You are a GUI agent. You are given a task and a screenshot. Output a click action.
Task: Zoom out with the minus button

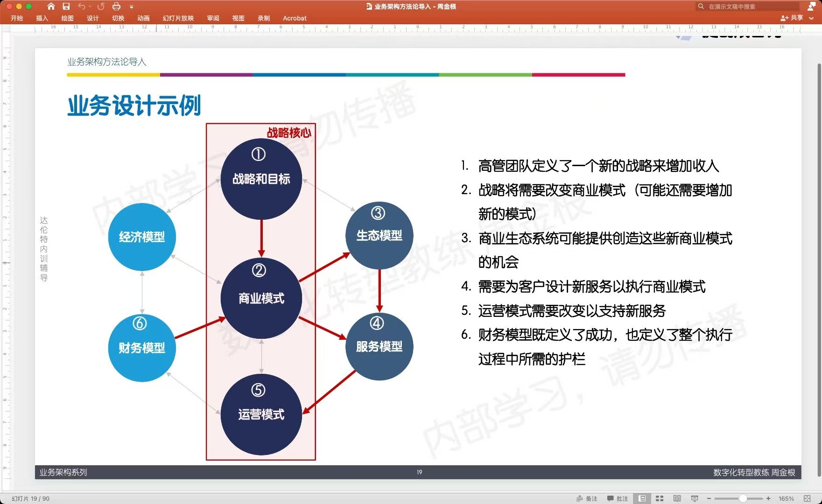pyautogui.click(x=709, y=498)
